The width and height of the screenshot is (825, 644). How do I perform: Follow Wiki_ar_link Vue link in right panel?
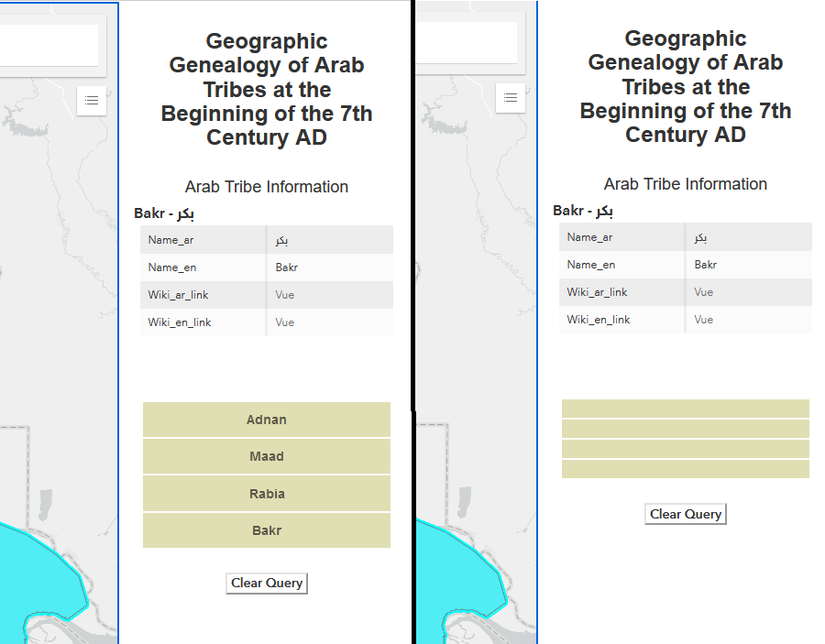coord(703,292)
